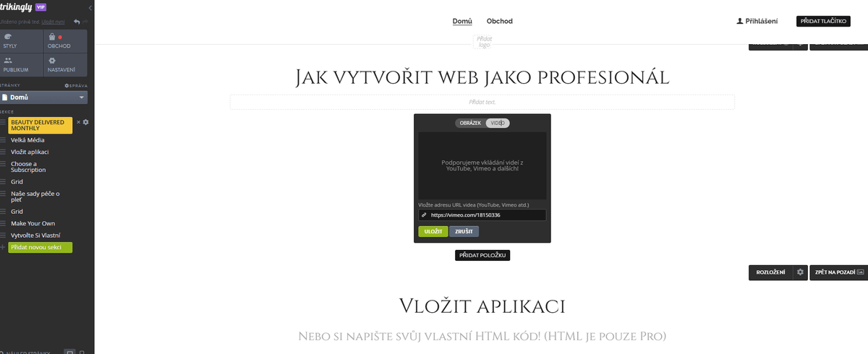Select the Velká Média section
This screenshot has height=354, width=868.
coord(27,140)
